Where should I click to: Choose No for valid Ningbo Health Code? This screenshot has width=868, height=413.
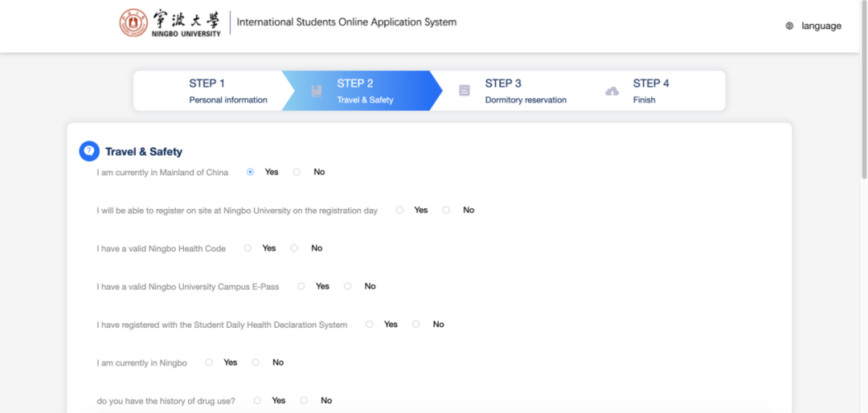294,248
